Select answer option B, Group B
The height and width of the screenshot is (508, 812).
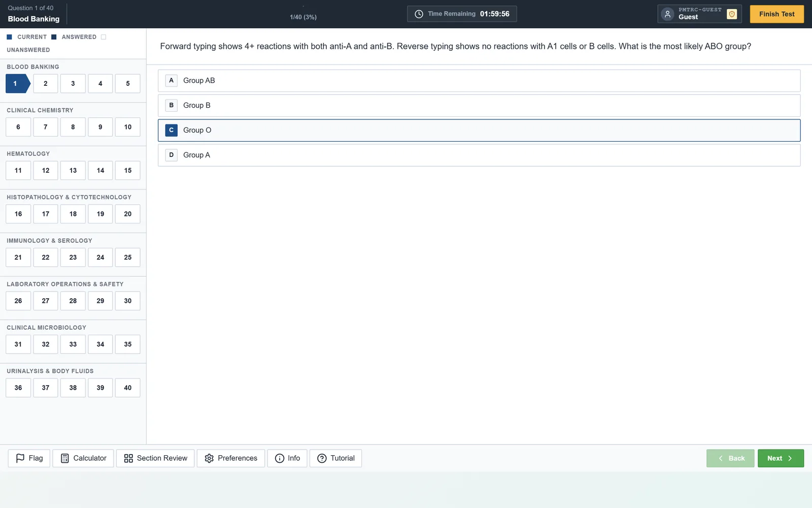[479, 106]
